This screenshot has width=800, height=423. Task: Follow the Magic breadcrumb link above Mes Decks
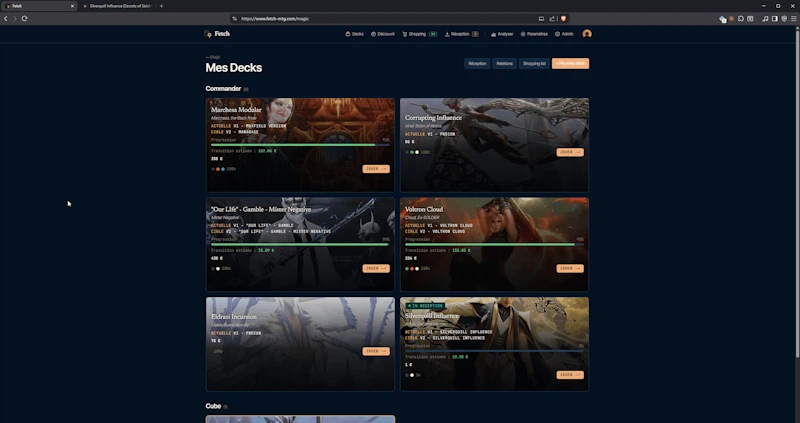(213, 57)
